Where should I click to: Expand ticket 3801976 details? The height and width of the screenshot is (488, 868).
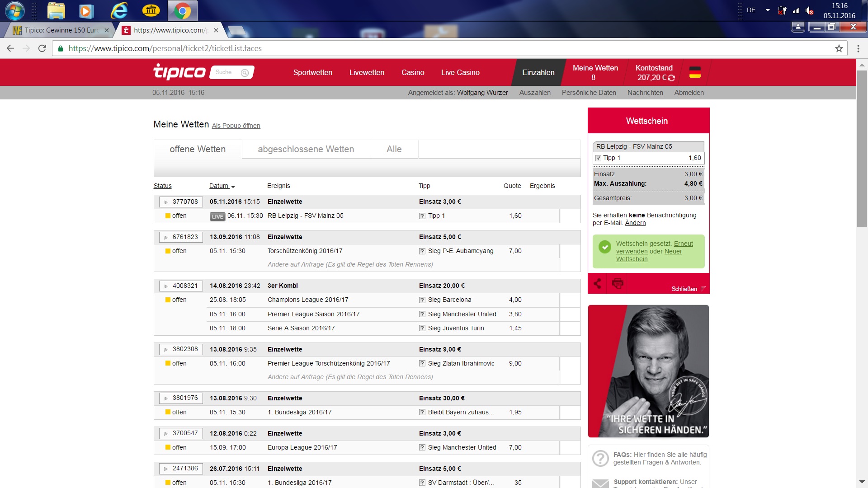click(181, 398)
